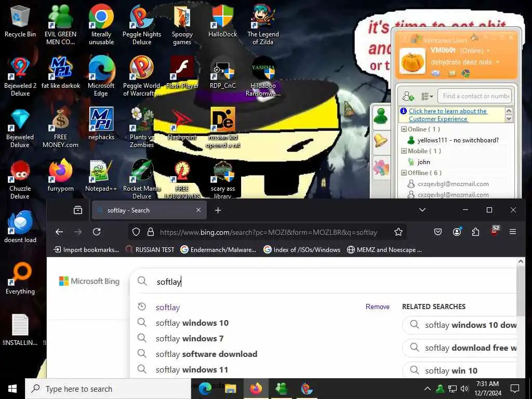Open nephacks desktop shortcut

pyautogui.click(x=101, y=124)
